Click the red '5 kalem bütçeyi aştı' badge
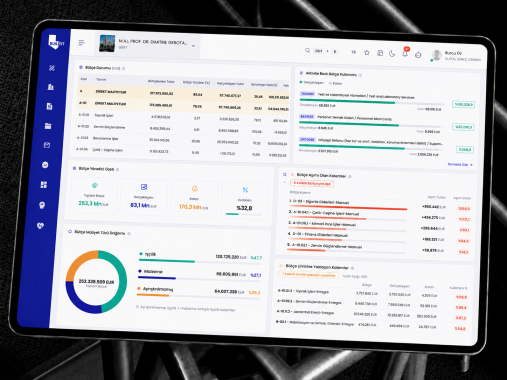Image resolution: width=507 pixels, height=380 pixels. point(312,183)
